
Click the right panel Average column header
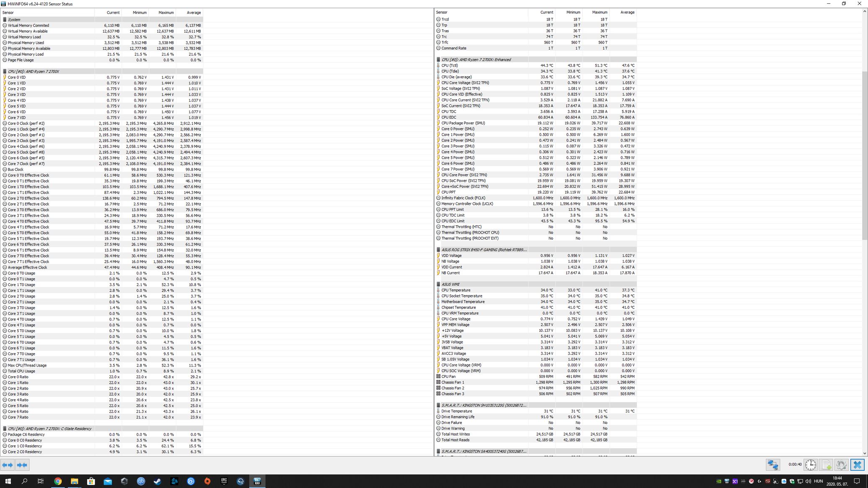(627, 13)
